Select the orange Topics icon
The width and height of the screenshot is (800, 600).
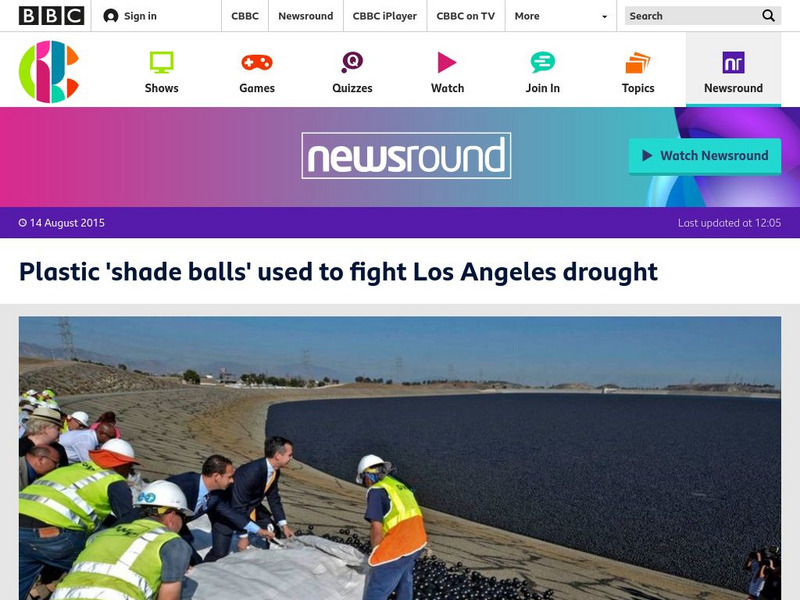click(x=638, y=62)
